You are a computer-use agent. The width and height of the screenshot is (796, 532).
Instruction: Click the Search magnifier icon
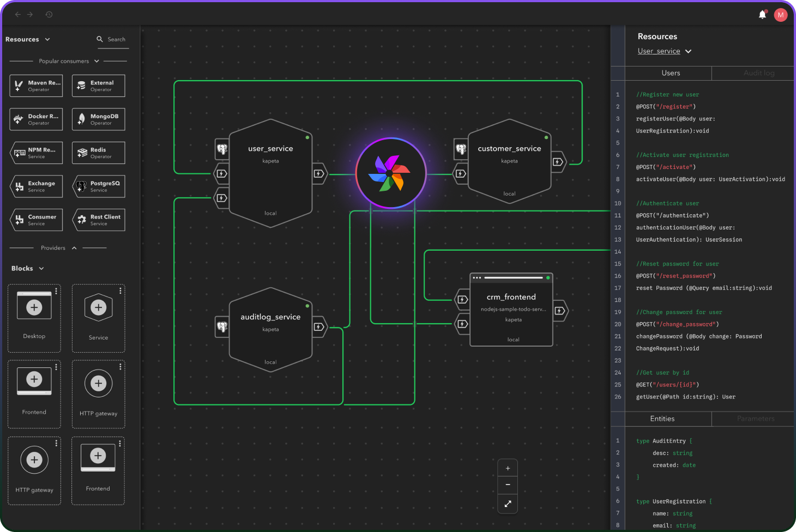100,39
